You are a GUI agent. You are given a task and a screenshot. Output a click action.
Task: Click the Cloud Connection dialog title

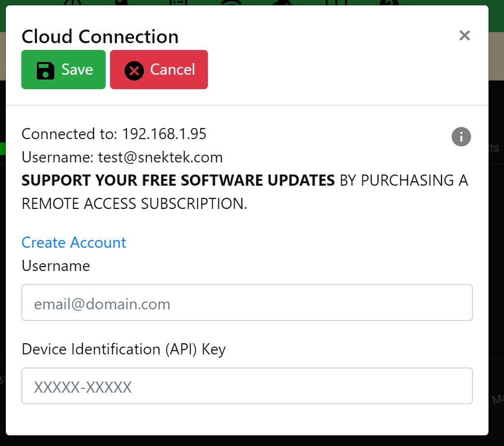coord(100,37)
